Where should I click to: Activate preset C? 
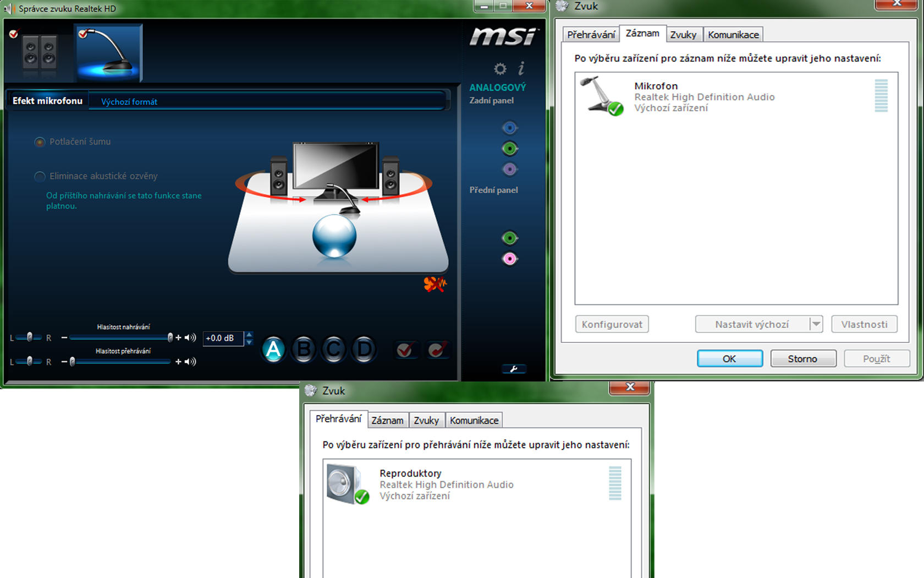[333, 349]
